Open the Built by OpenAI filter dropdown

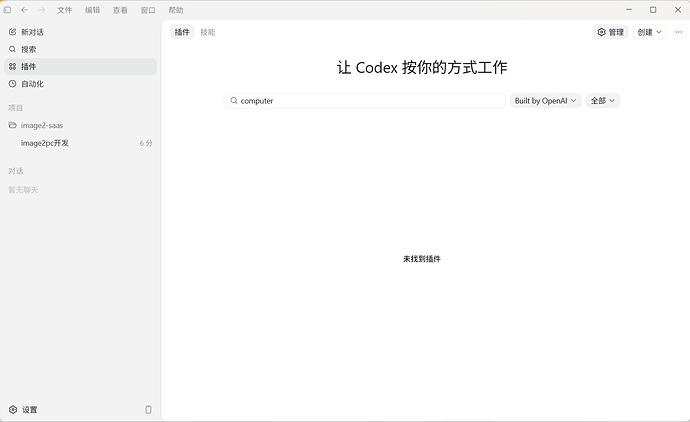(x=546, y=101)
